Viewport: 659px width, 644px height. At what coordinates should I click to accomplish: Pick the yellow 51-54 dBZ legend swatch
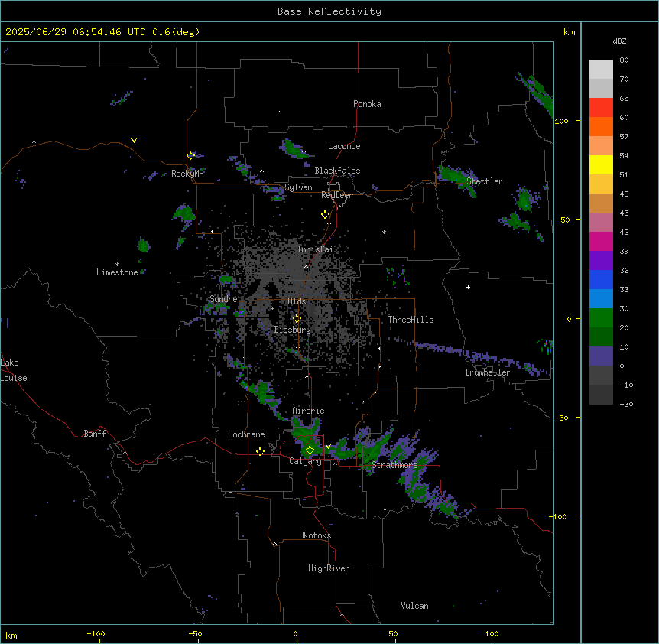coord(601,164)
